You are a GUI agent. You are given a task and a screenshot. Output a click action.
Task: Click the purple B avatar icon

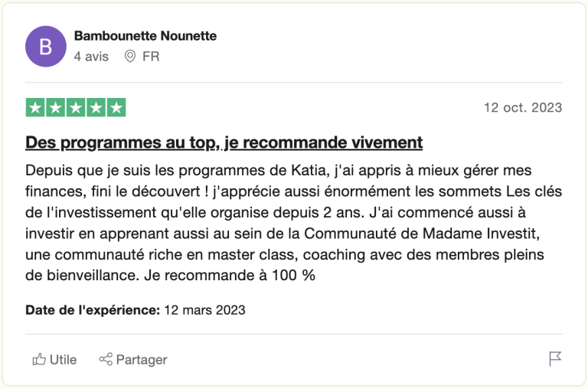[x=46, y=46]
